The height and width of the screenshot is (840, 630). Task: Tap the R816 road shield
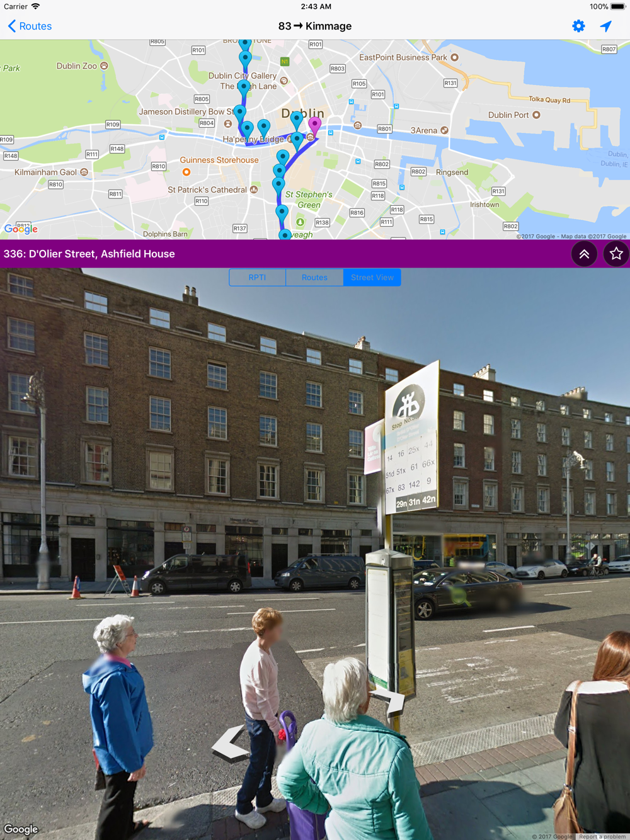357,213
